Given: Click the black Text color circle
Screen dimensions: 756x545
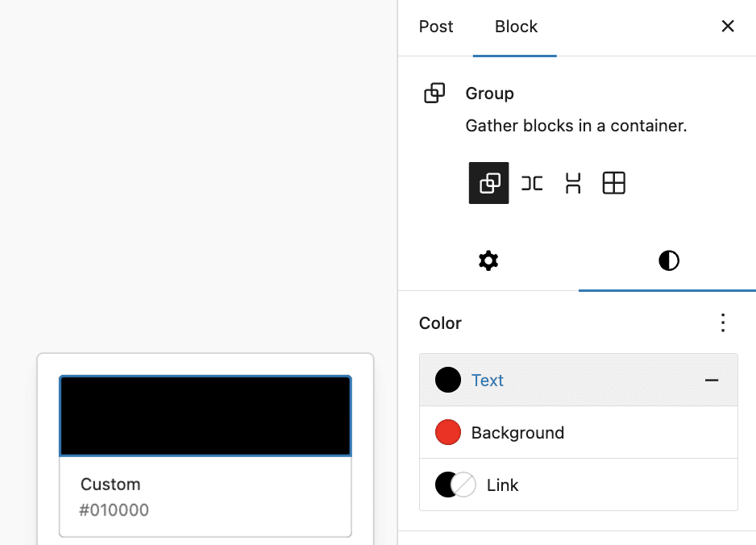Looking at the screenshot, I should 448,380.
